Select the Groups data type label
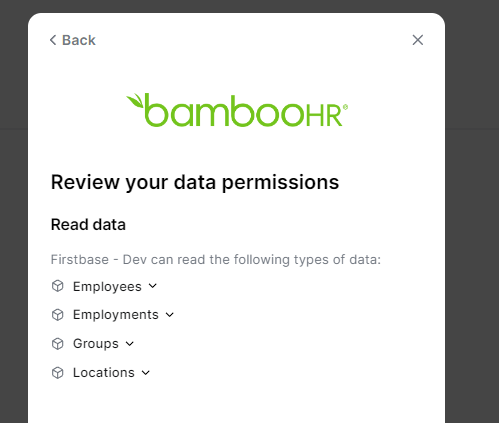The image size is (499, 423). click(96, 344)
